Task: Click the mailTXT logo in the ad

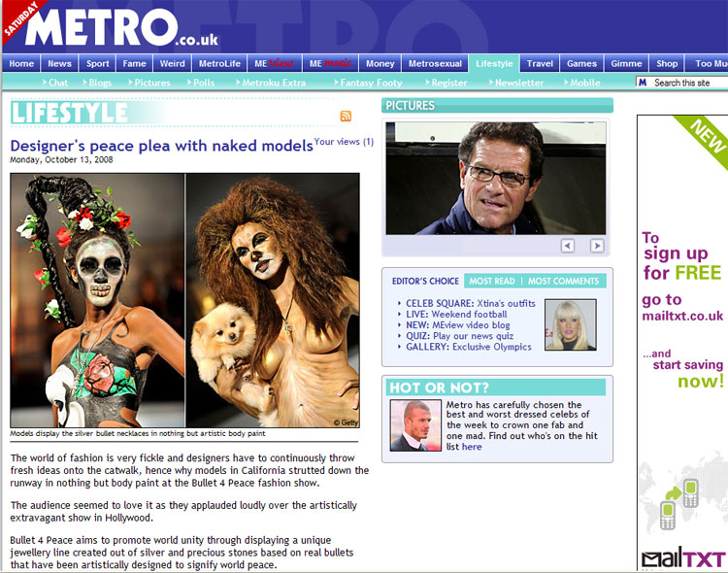Action: click(x=682, y=558)
